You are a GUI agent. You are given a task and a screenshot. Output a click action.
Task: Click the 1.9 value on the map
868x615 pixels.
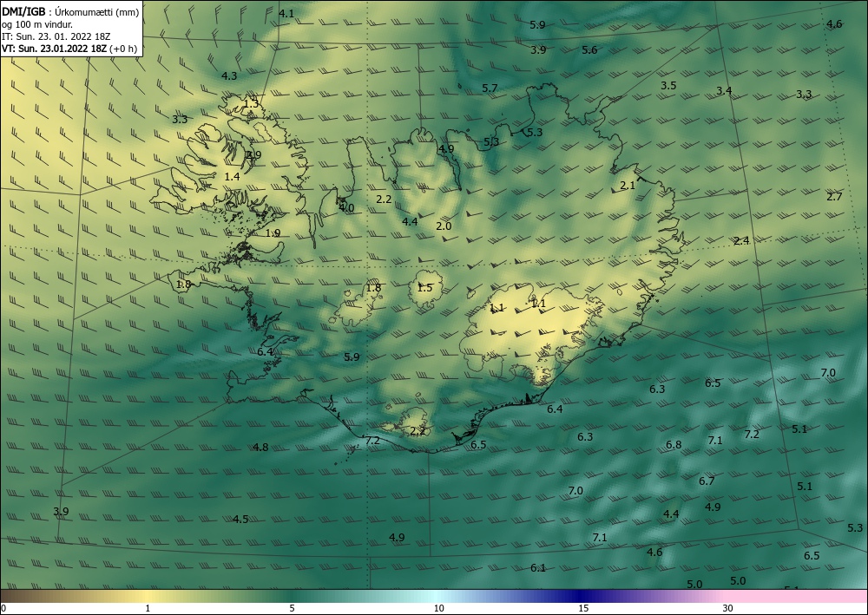(x=273, y=233)
